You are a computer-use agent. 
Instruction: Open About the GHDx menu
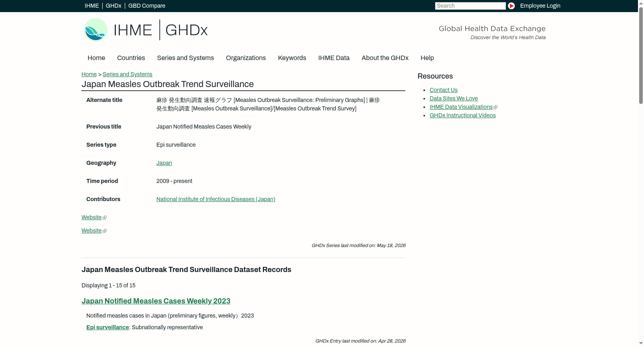tap(385, 58)
